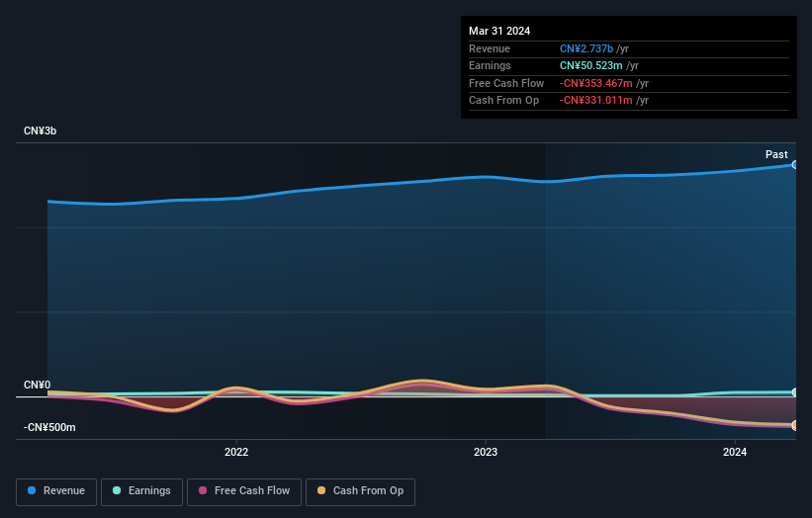Click the Free Cash Flow label in tooltip
The image size is (812, 518).
(x=506, y=83)
